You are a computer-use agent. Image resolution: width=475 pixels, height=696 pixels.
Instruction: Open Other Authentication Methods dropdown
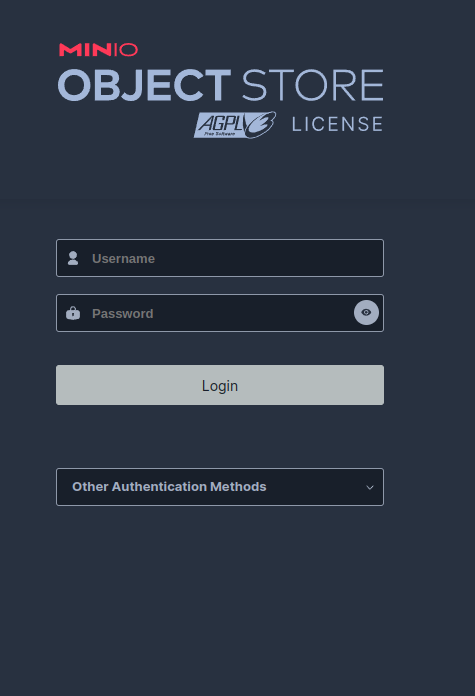point(220,487)
